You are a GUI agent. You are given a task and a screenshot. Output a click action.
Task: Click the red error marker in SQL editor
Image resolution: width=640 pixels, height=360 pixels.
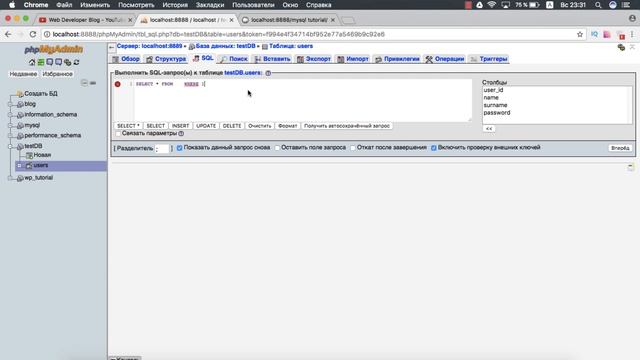click(x=118, y=84)
